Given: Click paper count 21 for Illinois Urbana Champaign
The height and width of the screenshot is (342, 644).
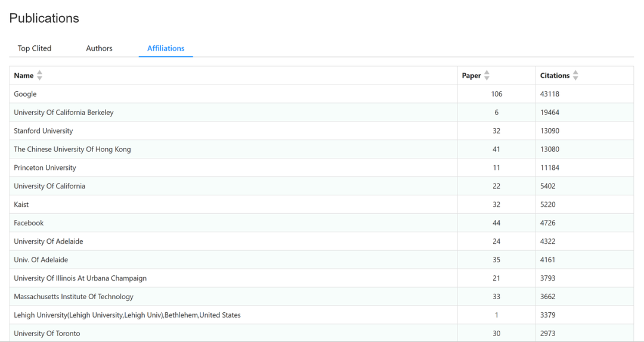Looking at the screenshot, I should click(x=497, y=278).
